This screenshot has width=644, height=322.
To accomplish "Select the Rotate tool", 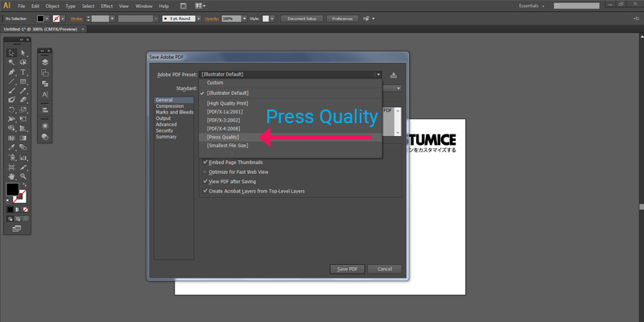I will (x=11, y=109).
